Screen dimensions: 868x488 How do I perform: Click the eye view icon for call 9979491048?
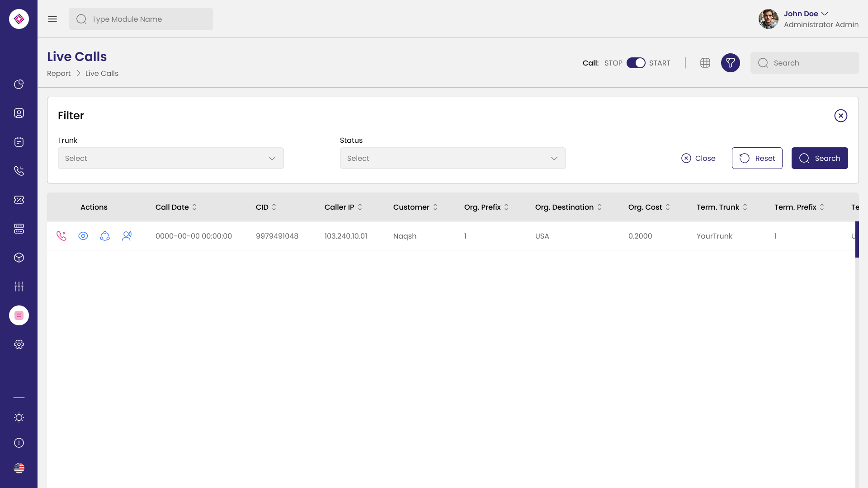pos(83,236)
